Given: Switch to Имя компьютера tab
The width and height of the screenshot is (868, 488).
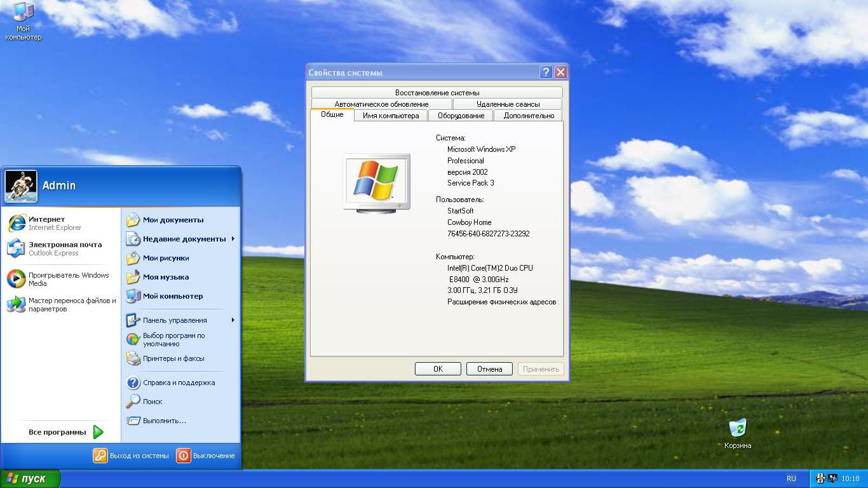Looking at the screenshot, I should 391,116.
